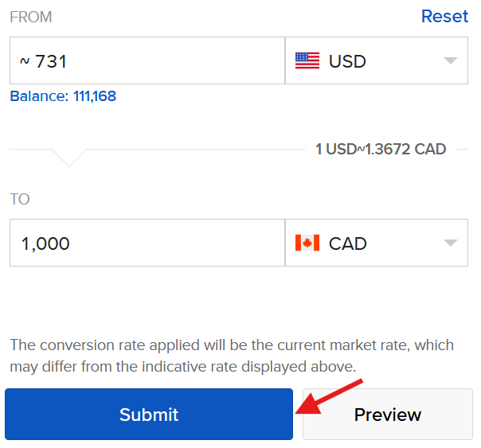The image size is (481, 448).
Task: Expand the CAD dropdown arrow
Action: pyautogui.click(x=450, y=243)
